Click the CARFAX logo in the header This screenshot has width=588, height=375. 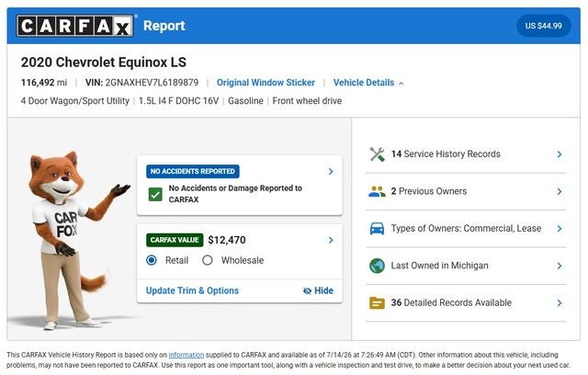(74, 26)
